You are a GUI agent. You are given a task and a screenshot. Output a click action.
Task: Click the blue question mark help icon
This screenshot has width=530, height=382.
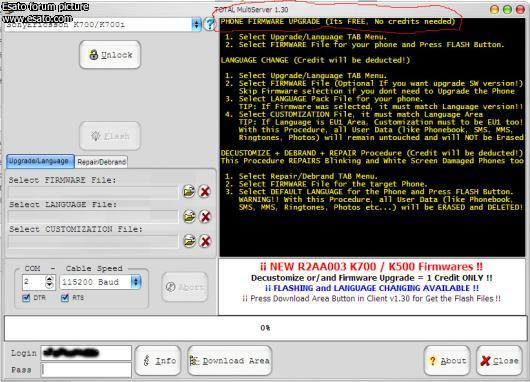click(x=210, y=24)
